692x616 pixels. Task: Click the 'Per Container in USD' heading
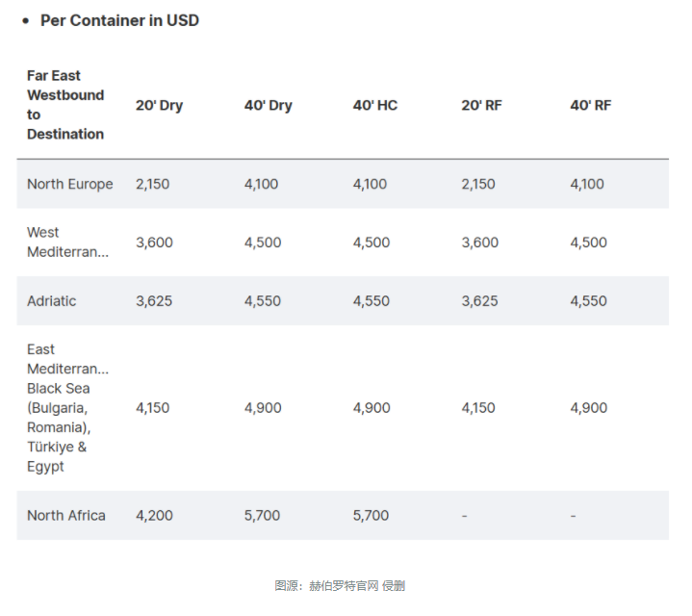[x=119, y=20]
